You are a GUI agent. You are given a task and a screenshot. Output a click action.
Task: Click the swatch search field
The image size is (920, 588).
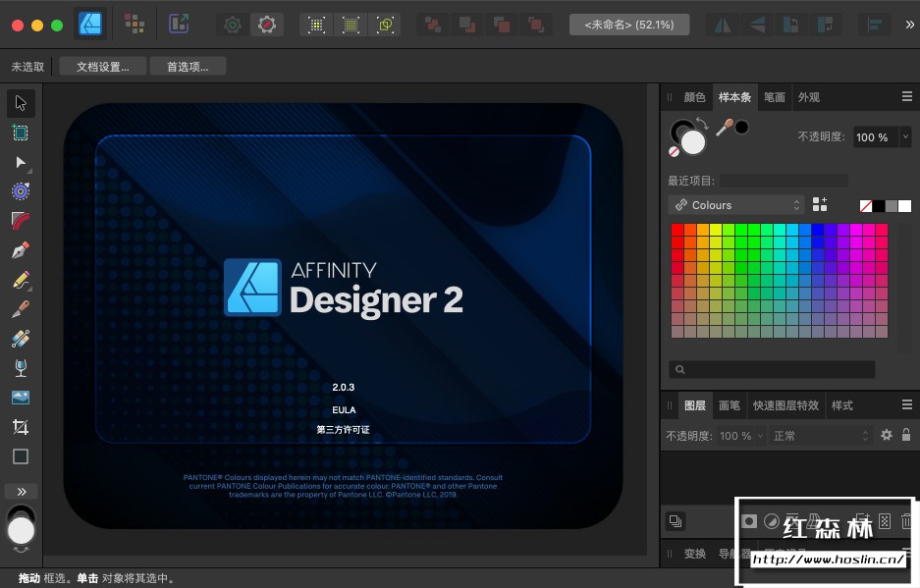coord(771,369)
